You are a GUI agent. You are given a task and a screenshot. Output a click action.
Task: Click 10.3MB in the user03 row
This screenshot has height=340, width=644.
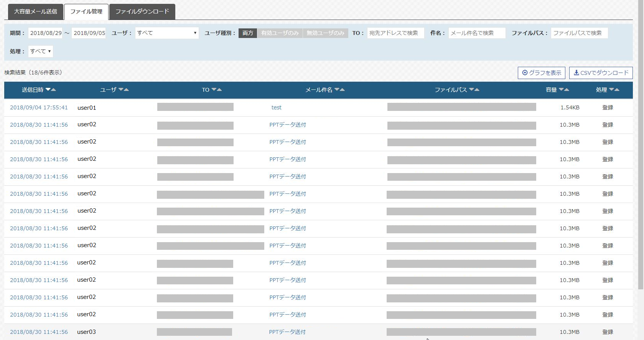(570, 332)
